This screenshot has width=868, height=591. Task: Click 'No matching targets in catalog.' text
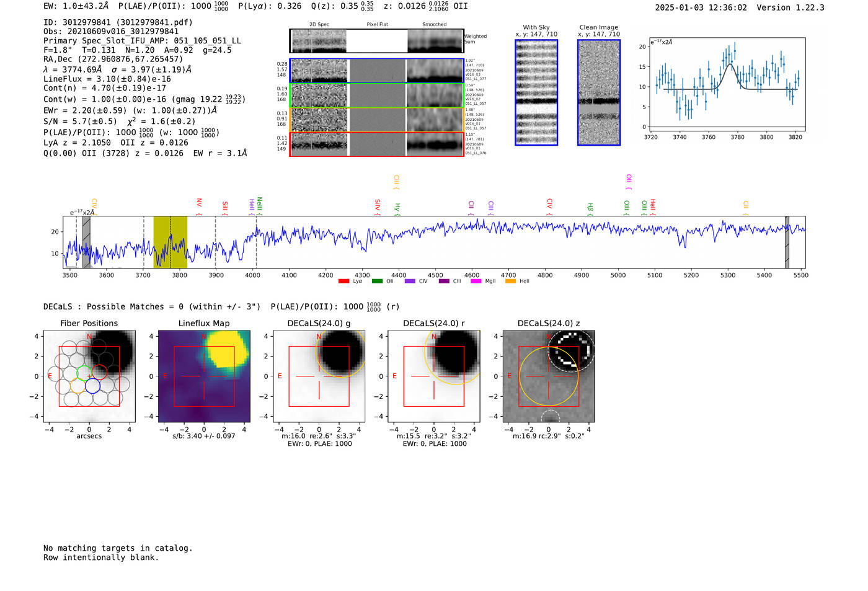point(118,548)
